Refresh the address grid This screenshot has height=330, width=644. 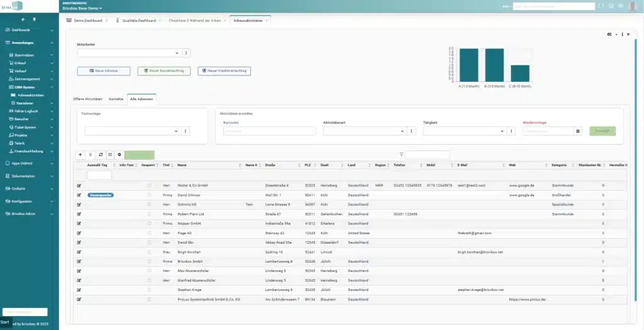tap(101, 155)
